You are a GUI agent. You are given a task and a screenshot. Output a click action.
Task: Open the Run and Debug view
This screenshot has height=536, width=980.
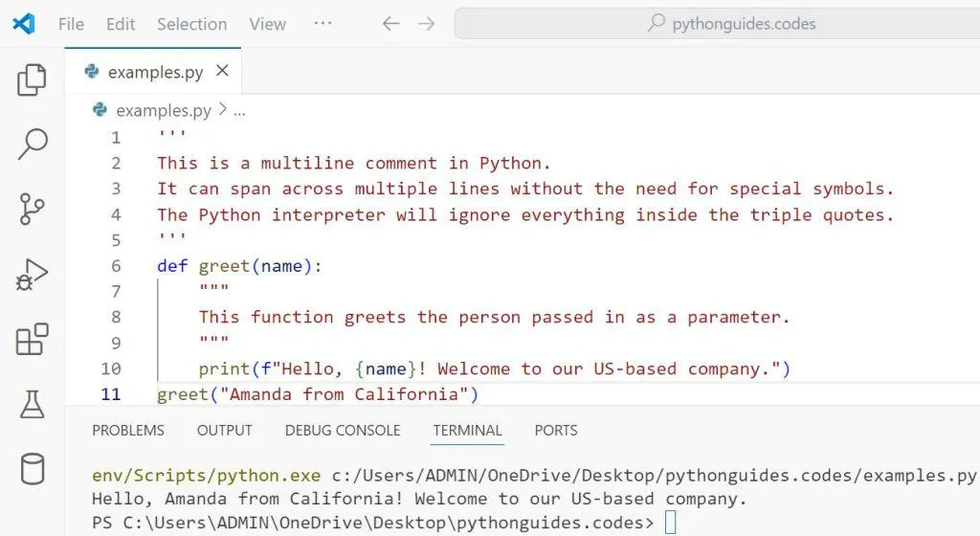click(32, 275)
